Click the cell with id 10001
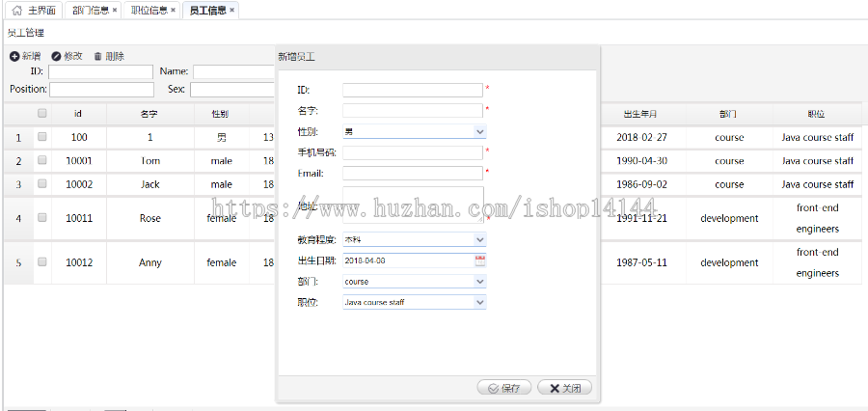The height and width of the screenshot is (411, 868). coord(79,161)
